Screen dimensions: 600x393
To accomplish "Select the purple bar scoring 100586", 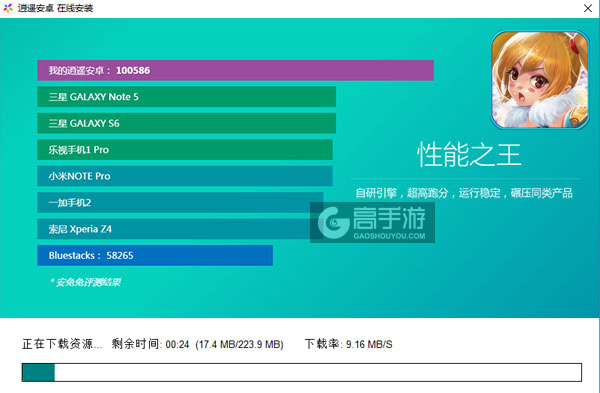I will (235, 70).
